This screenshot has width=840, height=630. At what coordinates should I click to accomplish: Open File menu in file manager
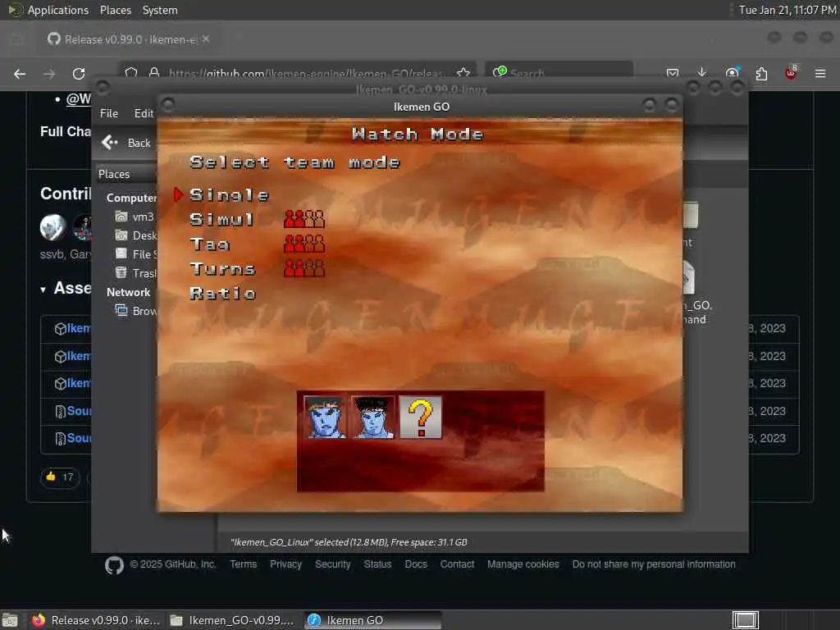point(109,113)
